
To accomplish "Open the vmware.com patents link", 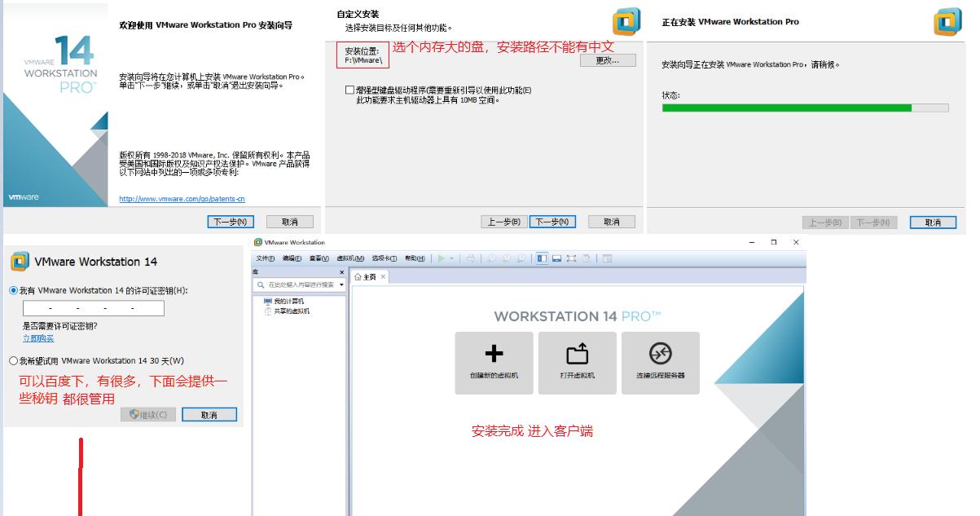I will tap(182, 199).
